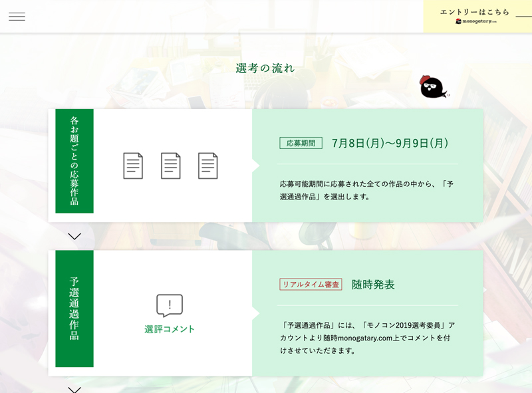Click the リアルタイム審査 red badge
The height and width of the screenshot is (393, 532).
311,285
